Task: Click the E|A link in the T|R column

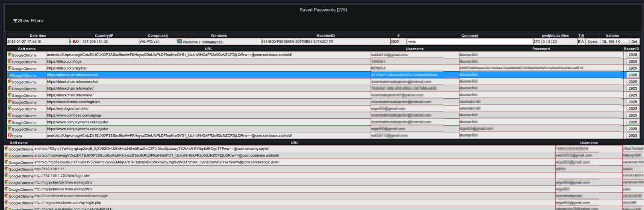Action: (581, 41)
